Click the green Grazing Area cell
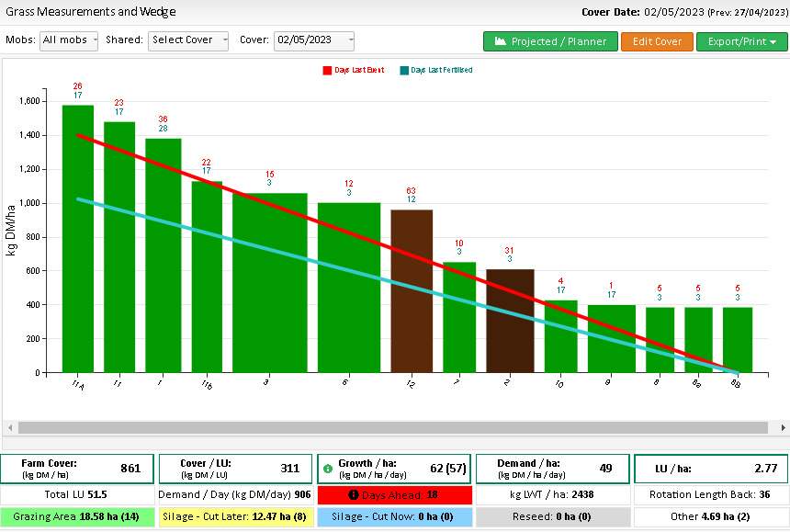Screen dimensions: 790x532 (x=76, y=516)
